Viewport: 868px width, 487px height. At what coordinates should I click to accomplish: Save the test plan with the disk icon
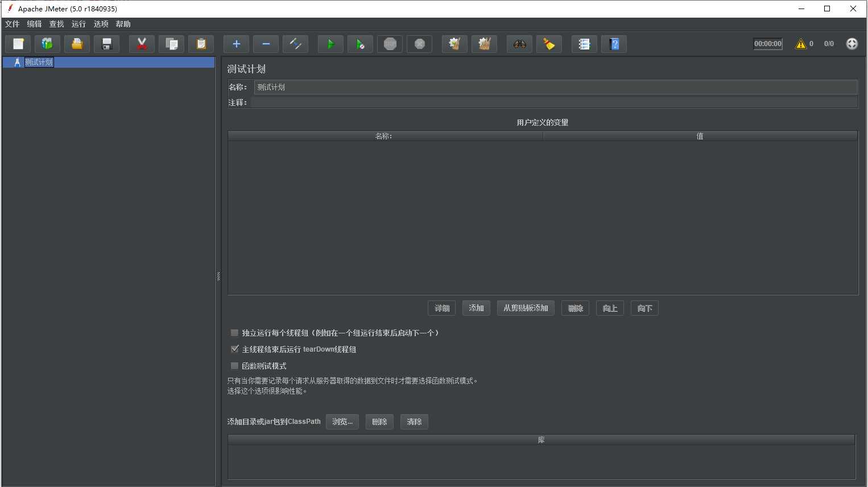[x=106, y=44]
